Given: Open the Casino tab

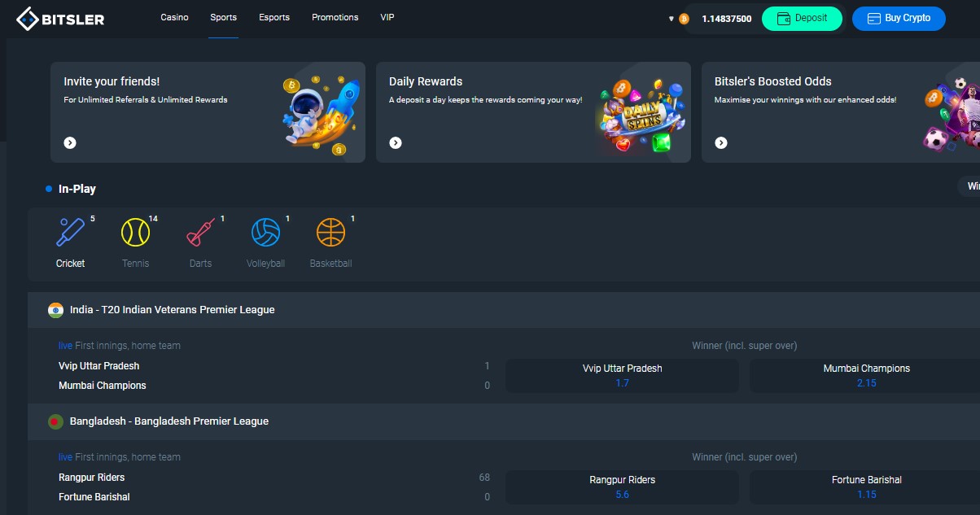Looking at the screenshot, I should [x=174, y=17].
